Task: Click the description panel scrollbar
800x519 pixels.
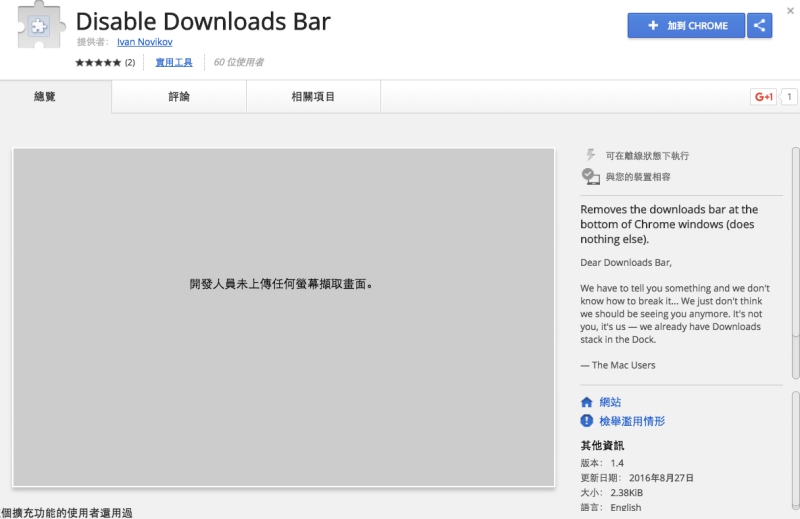Action: click(795, 263)
